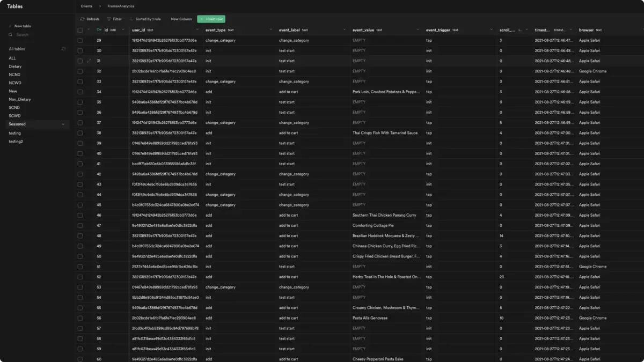Open the user_id column header dropdown
Screen dimensions: 644x362
196,30
